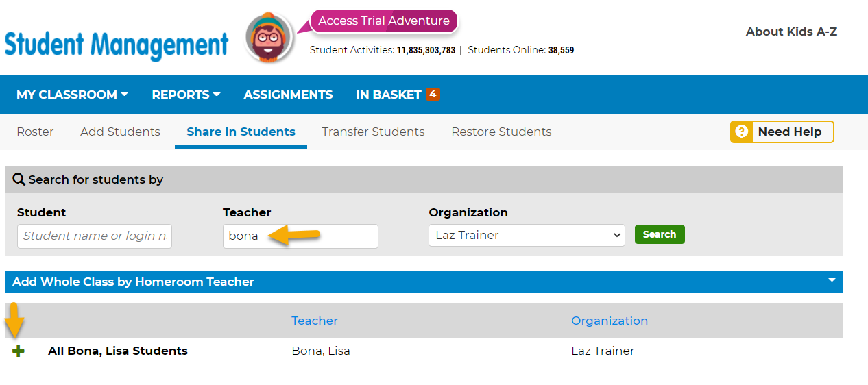
Task: Click the bearded avatar character icon
Action: (269, 38)
